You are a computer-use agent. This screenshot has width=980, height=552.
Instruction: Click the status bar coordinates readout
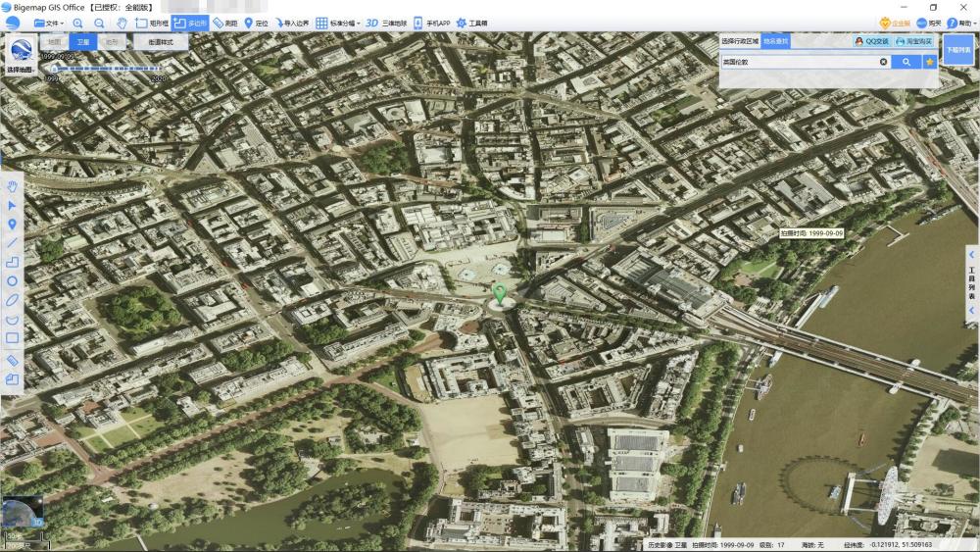tap(888, 545)
